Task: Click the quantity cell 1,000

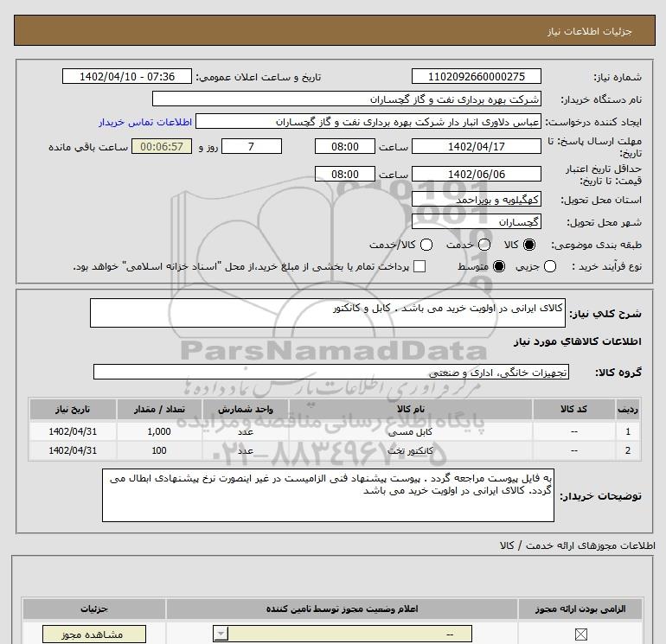Action: pyautogui.click(x=159, y=431)
